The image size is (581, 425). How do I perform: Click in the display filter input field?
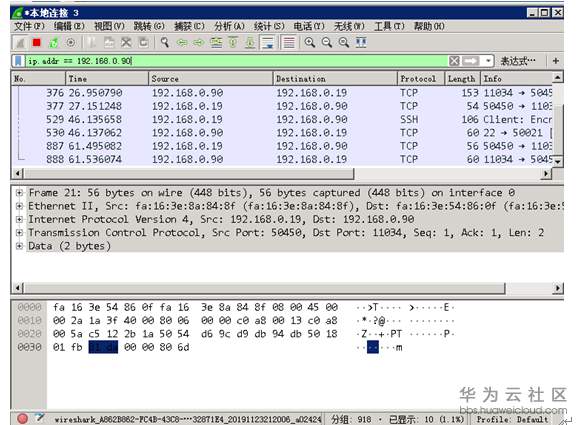(237, 61)
